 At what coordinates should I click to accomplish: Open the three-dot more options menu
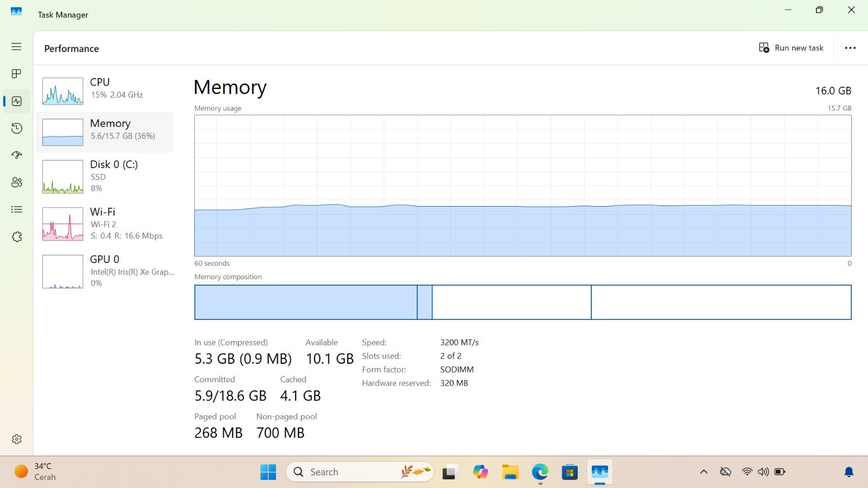(x=850, y=48)
